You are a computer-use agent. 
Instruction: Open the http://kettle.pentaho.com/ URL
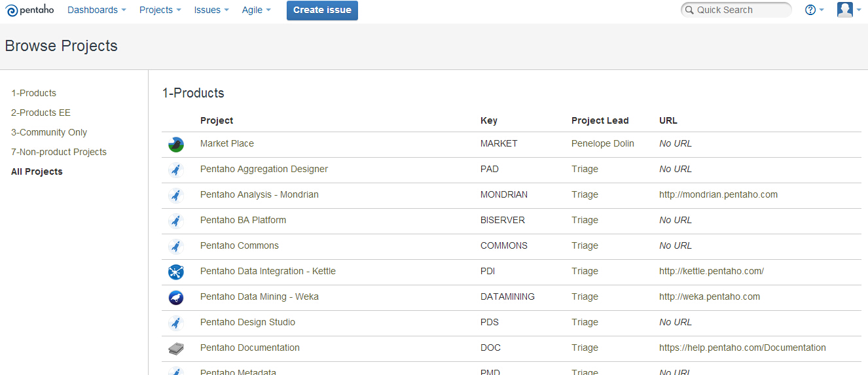pos(712,271)
